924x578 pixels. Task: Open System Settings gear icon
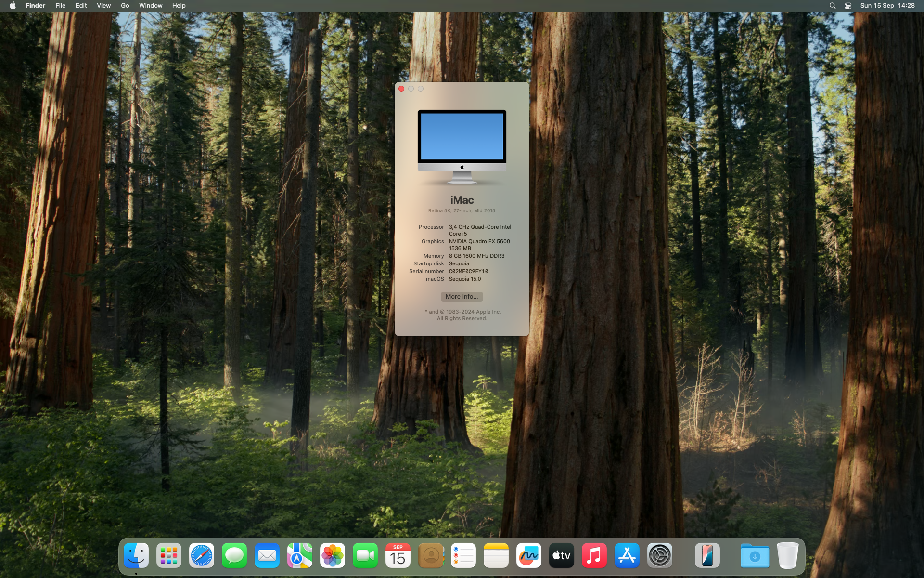pos(660,556)
